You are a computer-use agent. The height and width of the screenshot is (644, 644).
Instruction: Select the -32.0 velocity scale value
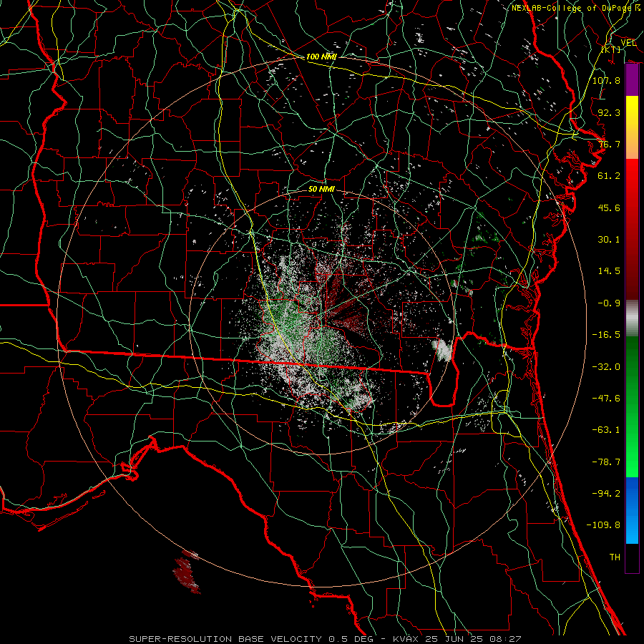pos(606,367)
